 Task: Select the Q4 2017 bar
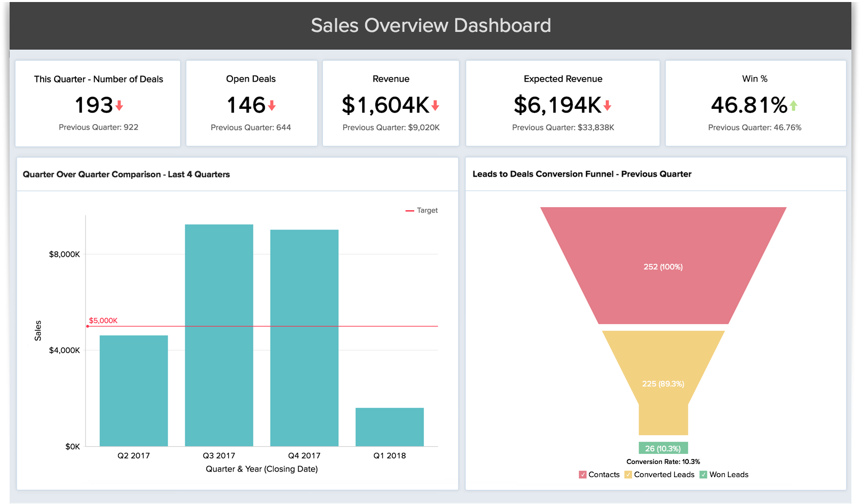pos(304,338)
